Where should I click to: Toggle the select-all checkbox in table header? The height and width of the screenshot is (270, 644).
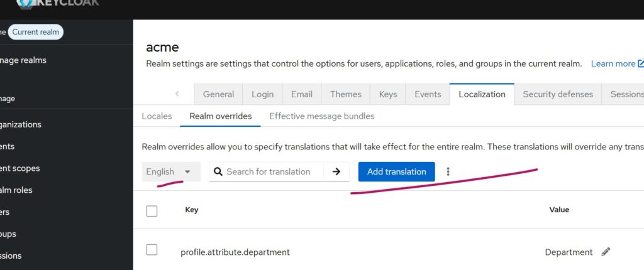click(152, 210)
